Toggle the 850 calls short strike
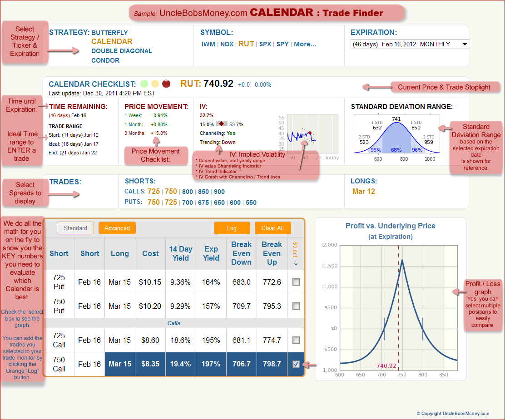The height and width of the screenshot is (420, 505). pos(203,192)
